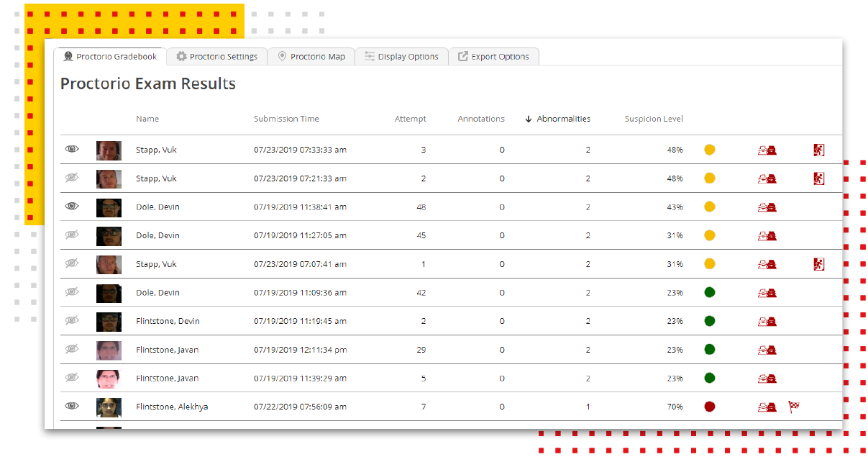868x457 pixels.
Task: Sort by the Attempt column header
Action: (x=410, y=119)
